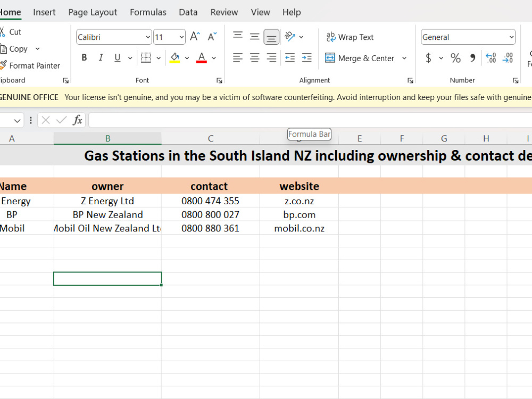532x399 pixels.
Task: Switch to the Page Layout tab
Action: [x=93, y=12]
